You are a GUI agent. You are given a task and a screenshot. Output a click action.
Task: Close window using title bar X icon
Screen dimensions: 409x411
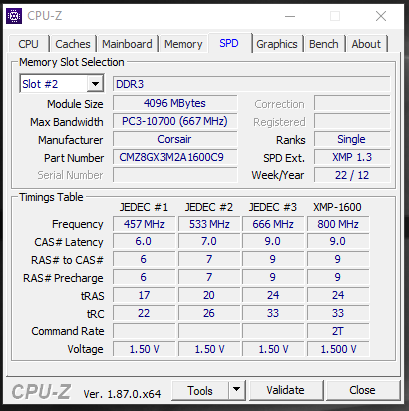381,16
